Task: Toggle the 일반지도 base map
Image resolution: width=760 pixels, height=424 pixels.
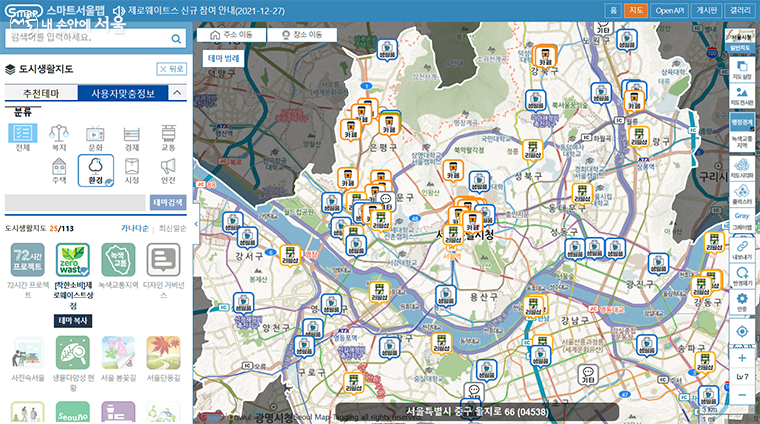Action: [x=741, y=47]
